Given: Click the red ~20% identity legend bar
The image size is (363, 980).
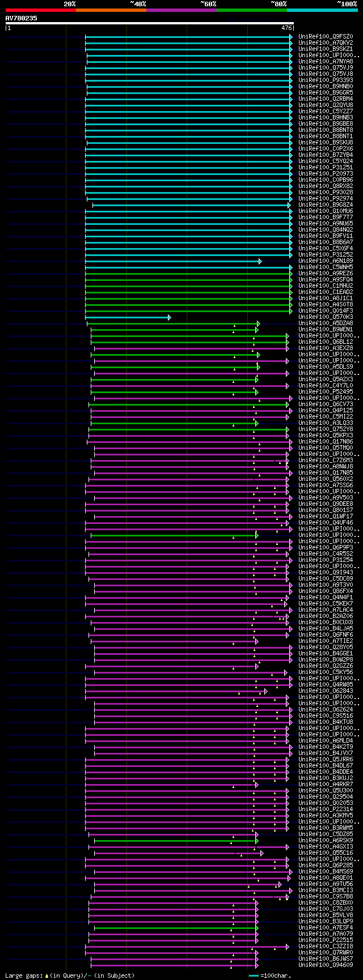Looking at the screenshot, I should [40, 10].
